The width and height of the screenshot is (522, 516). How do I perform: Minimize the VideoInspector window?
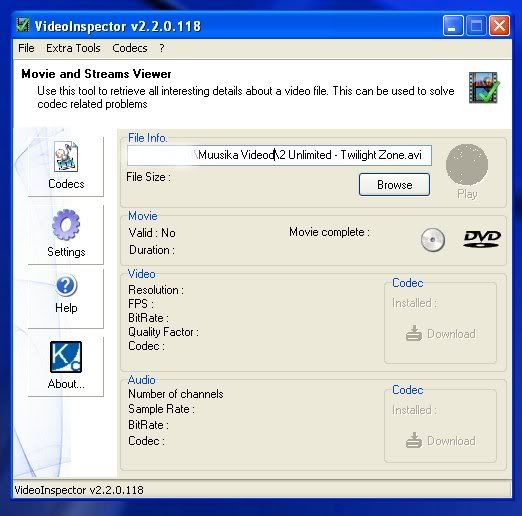click(453, 25)
